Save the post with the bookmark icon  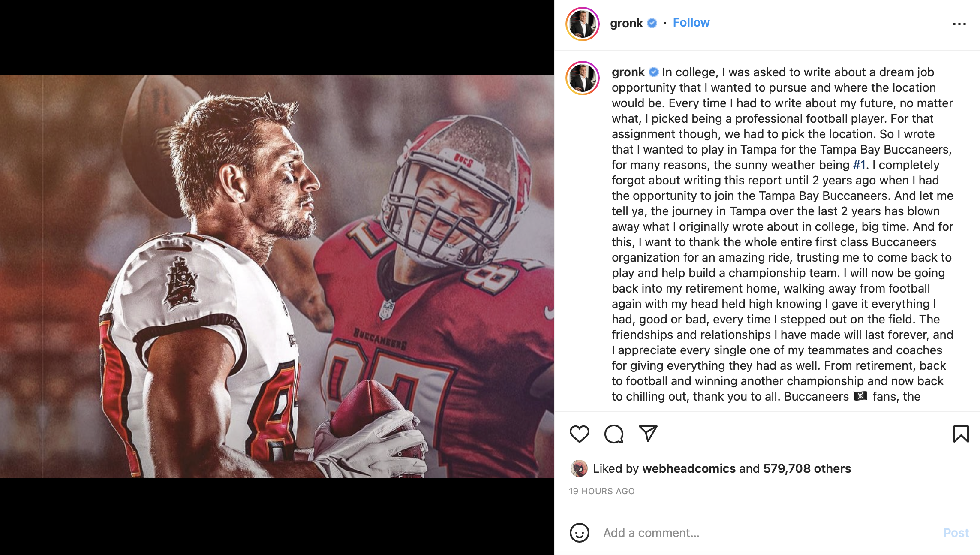[x=961, y=434]
